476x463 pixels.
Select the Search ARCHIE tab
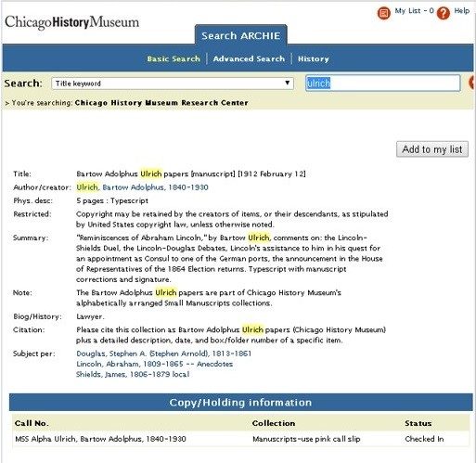click(x=241, y=35)
